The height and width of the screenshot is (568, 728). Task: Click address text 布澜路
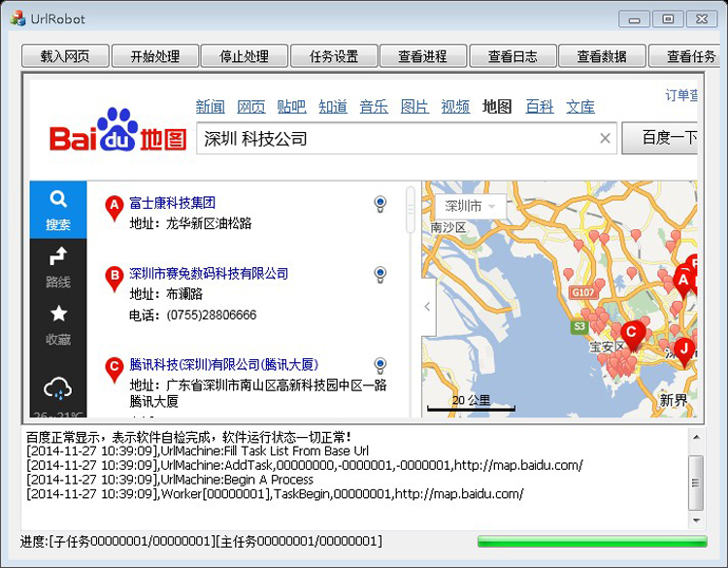(184, 294)
